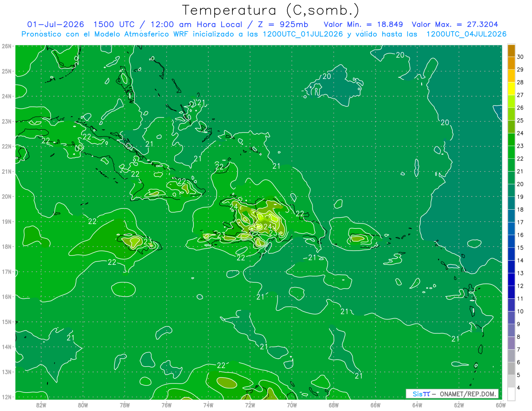532x411 pixels.
Task: Click the "20N" latitude axis label
Action: (6, 196)
